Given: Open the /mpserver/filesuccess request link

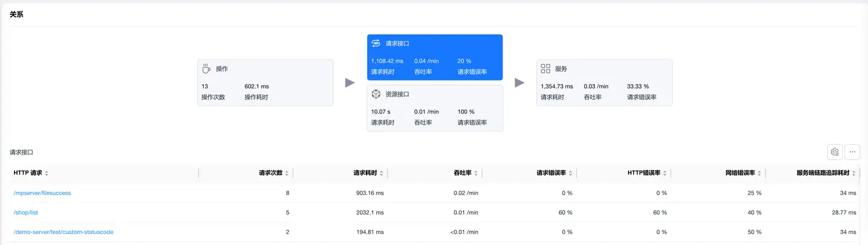Looking at the screenshot, I should [x=42, y=193].
